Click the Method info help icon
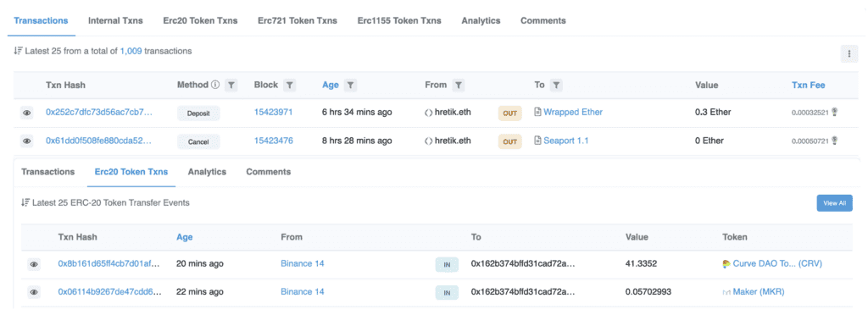Screen dimensions: 868x326 pos(215,85)
